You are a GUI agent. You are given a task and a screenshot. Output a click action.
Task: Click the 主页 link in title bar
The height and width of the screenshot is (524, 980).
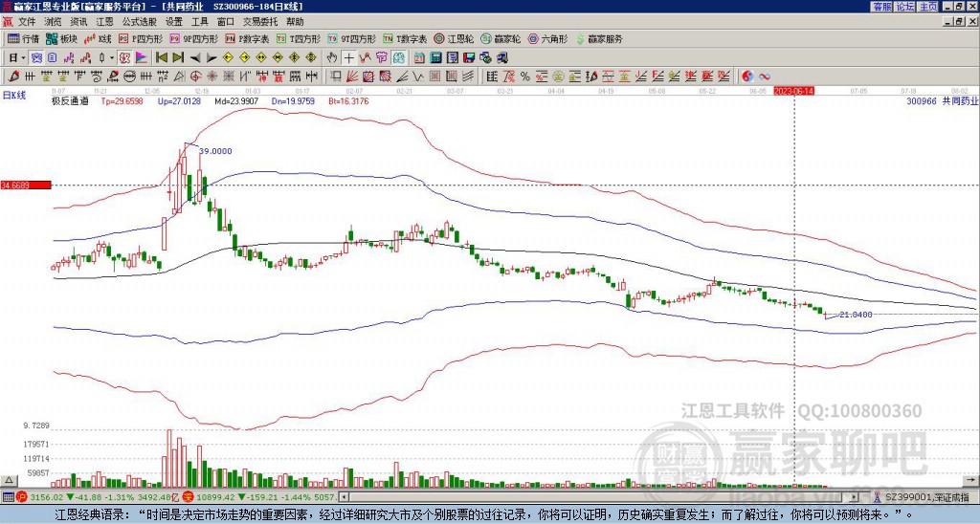pyautogui.click(x=928, y=7)
